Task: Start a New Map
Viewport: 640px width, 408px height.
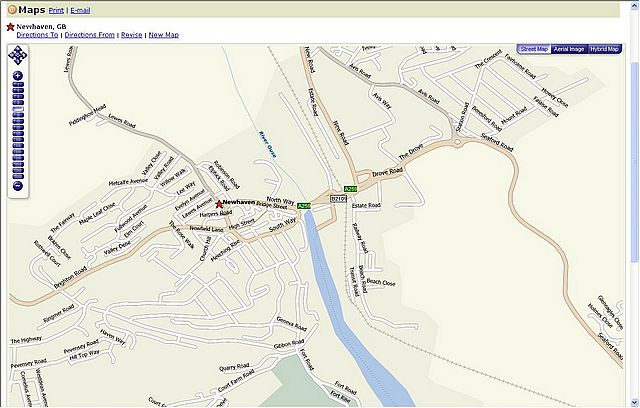Action: [x=163, y=34]
